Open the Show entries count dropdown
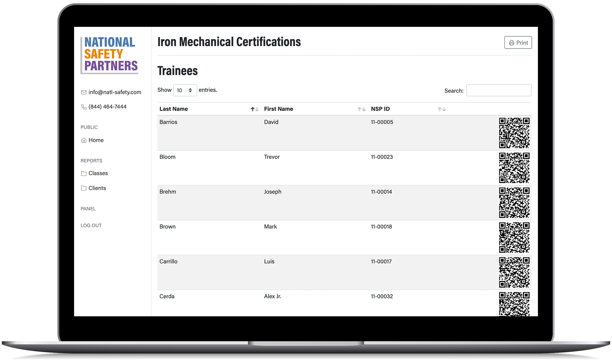Viewport: 612px width, 364px height. [185, 90]
